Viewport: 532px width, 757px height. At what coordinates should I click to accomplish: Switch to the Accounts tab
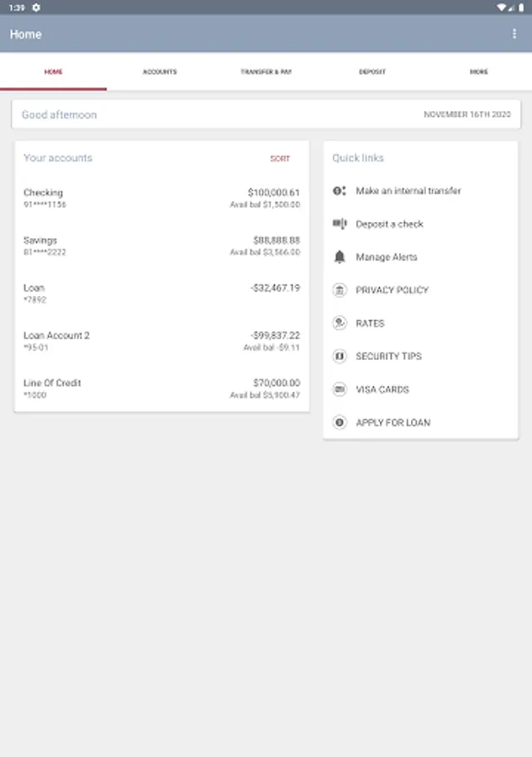160,71
